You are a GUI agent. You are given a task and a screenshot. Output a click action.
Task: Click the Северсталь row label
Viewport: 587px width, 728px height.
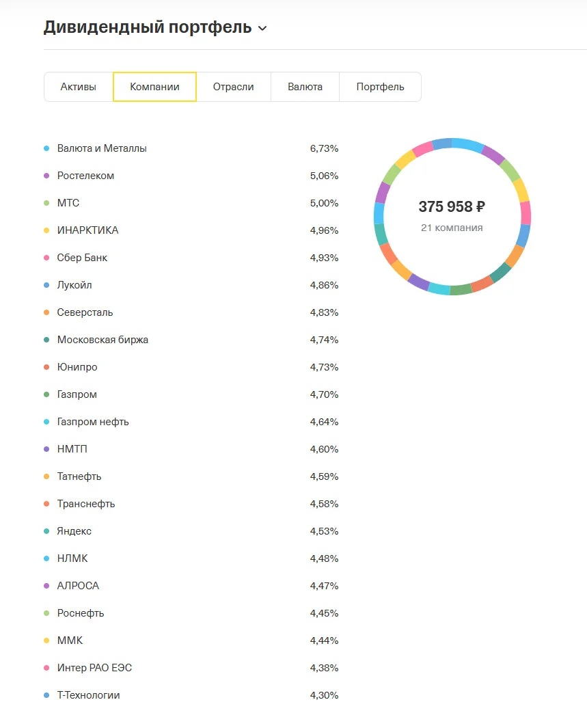coord(85,312)
